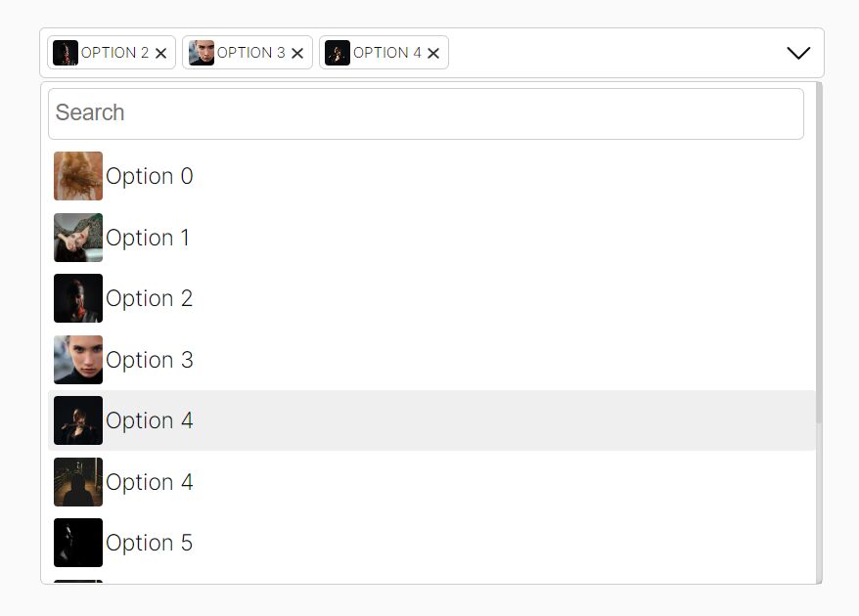859x616 pixels.
Task: Deselect the highlighted Option 4 entry
Action: click(x=150, y=419)
